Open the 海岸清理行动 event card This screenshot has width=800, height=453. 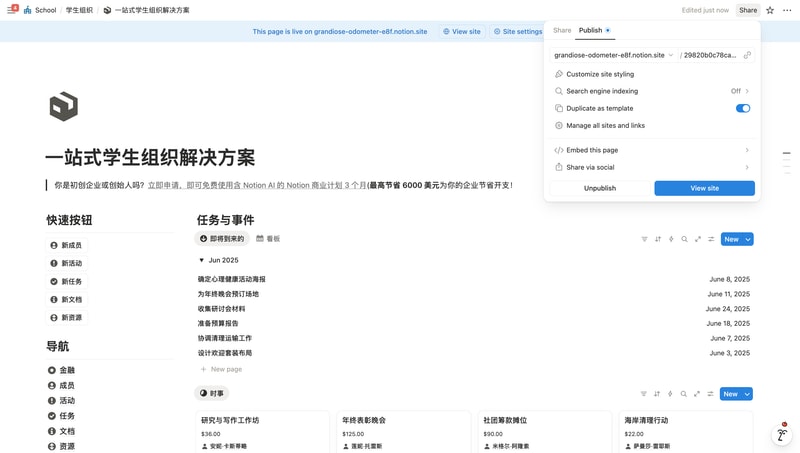tap(685, 431)
